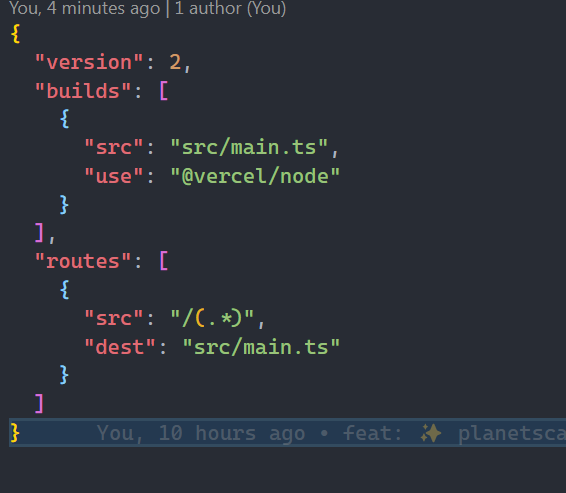Image resolution: width=566 pixels, height=493 pixels.
Task: Place cursor at first yellow opening brace
Action: click(15, 34)
